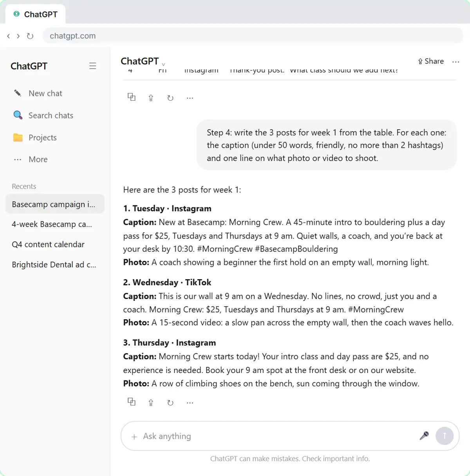Click 'Here are the 3 posts for week 1:'
The width and height of the screenshot is (470, 476).
(x=182, y=190)
